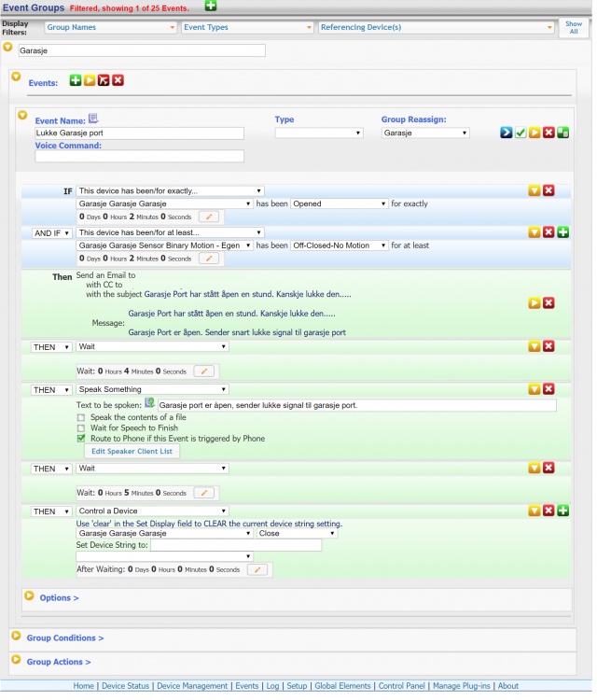This screenshot has width=597, height=700.
Task: Go to Device Management in footer menu
Action: 192,686
